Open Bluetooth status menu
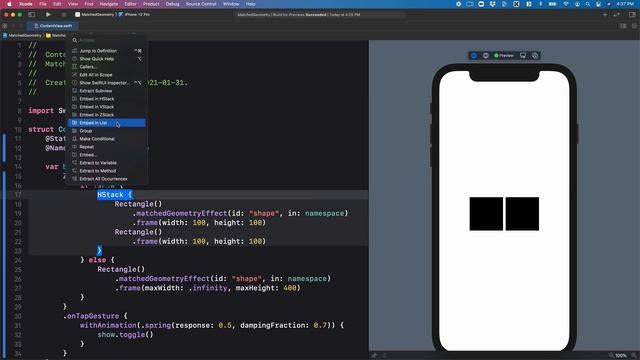 (x=540, y=4)
